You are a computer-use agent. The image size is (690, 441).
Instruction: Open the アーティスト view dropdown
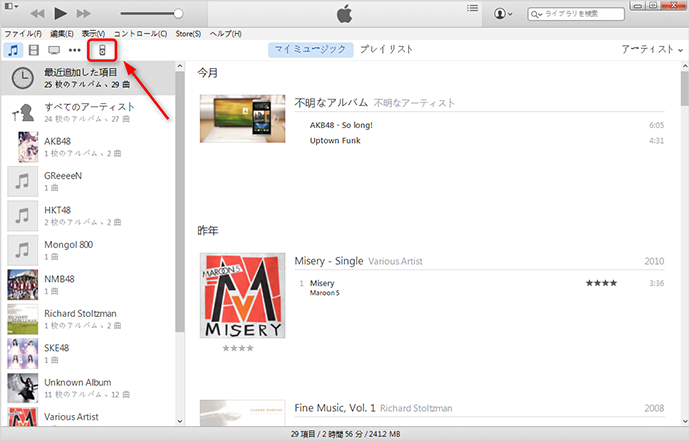652,49
